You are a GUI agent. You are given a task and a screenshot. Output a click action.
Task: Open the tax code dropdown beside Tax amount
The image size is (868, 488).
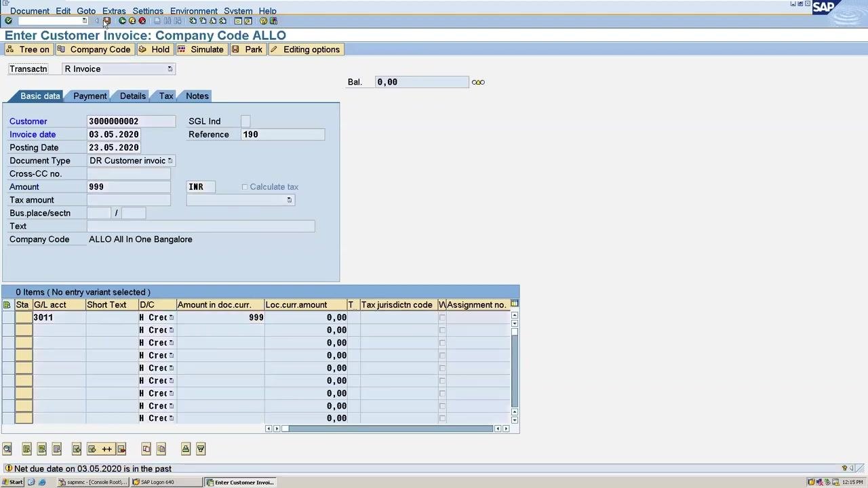click(x=290, y=200)
